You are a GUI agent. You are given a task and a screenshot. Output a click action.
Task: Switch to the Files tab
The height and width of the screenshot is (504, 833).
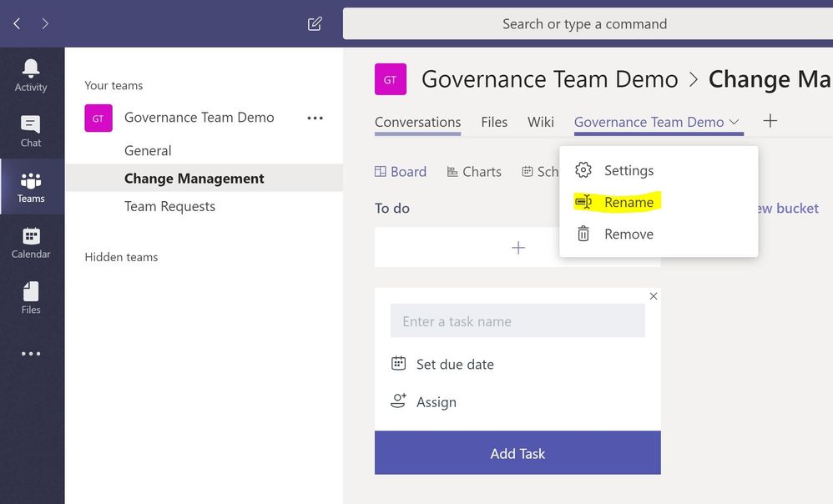coord(494,122)
